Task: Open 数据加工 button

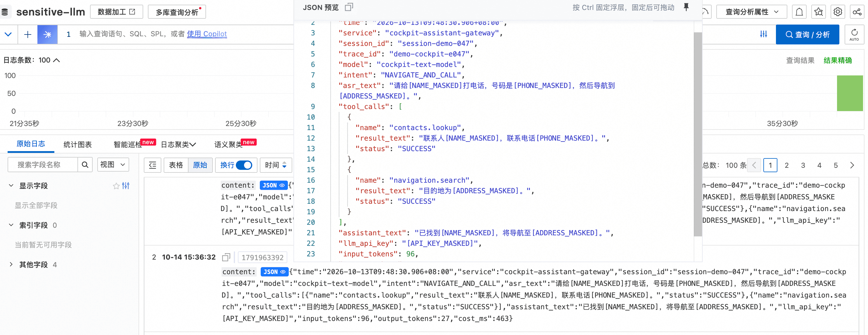Action: (x=117, y=12)
